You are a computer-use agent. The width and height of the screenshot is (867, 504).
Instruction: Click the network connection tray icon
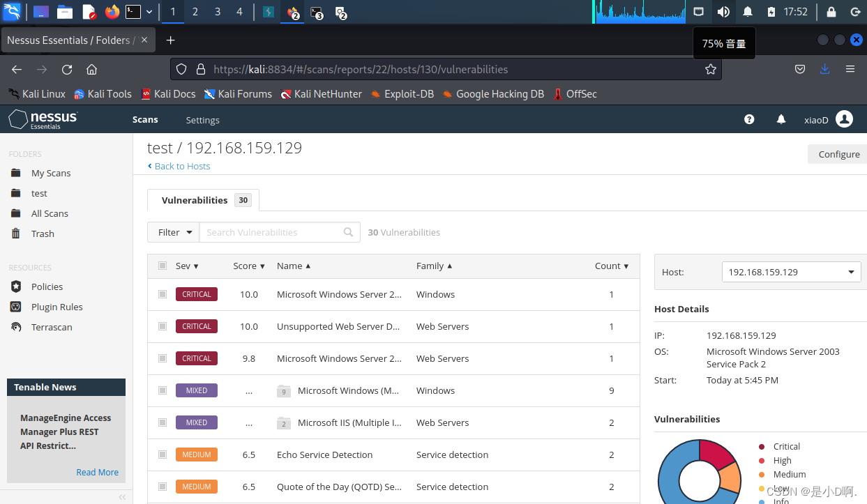pyautogui.click(x=699, y=12)
